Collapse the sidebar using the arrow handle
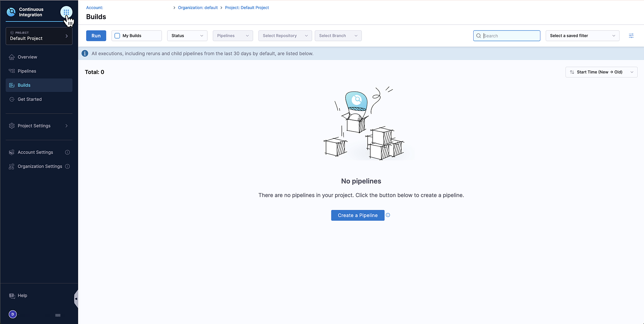This screenshot has width=644, height=324. point(76,299)
